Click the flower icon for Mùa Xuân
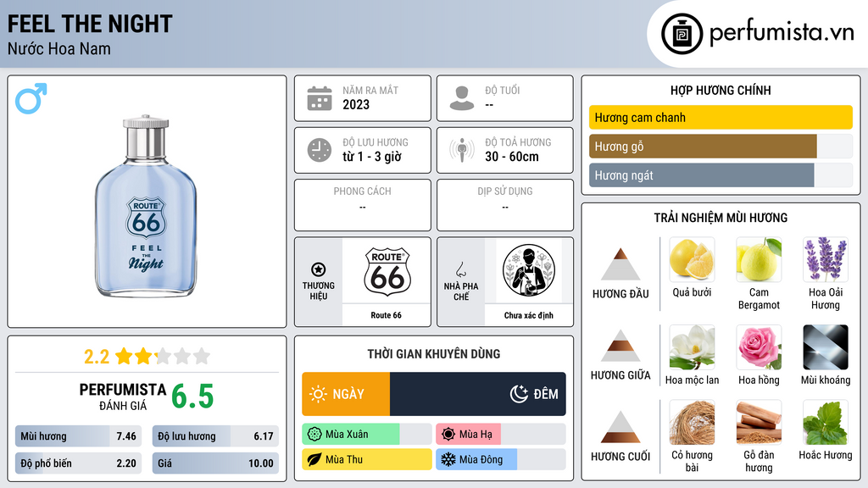 (x=314, y=435)
